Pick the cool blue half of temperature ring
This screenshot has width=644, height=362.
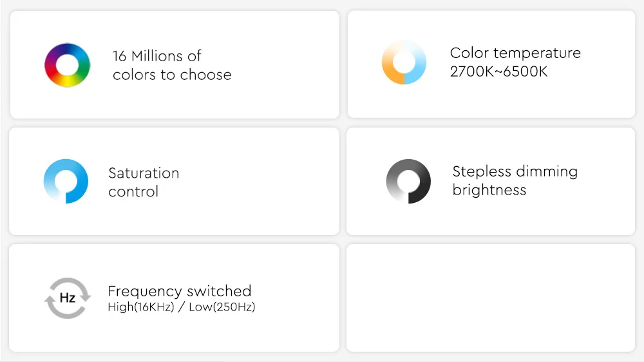pos(418,63)
